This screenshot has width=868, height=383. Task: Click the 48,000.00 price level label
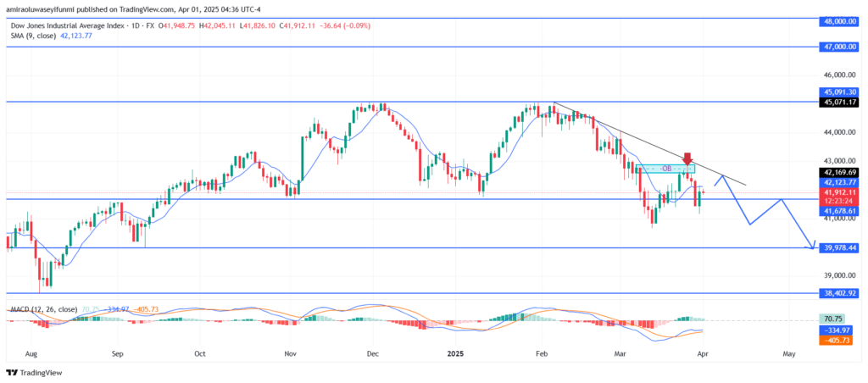[841, 21]
